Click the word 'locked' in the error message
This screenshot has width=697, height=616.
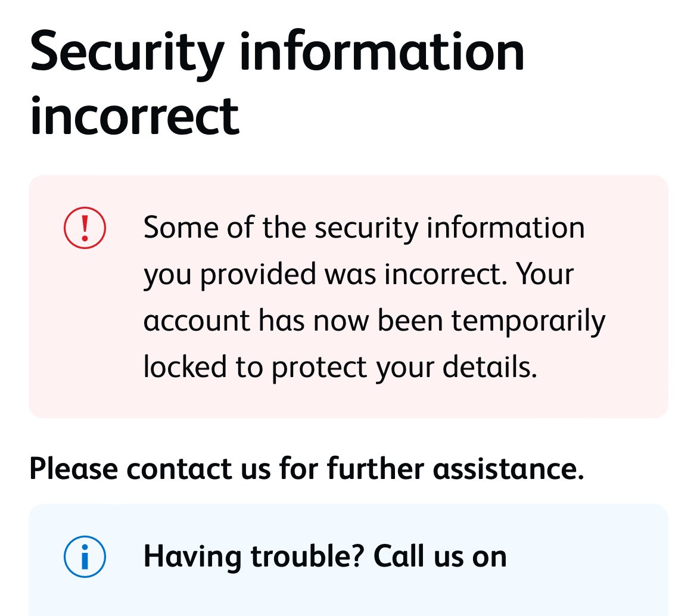click(x=185, y=367)
